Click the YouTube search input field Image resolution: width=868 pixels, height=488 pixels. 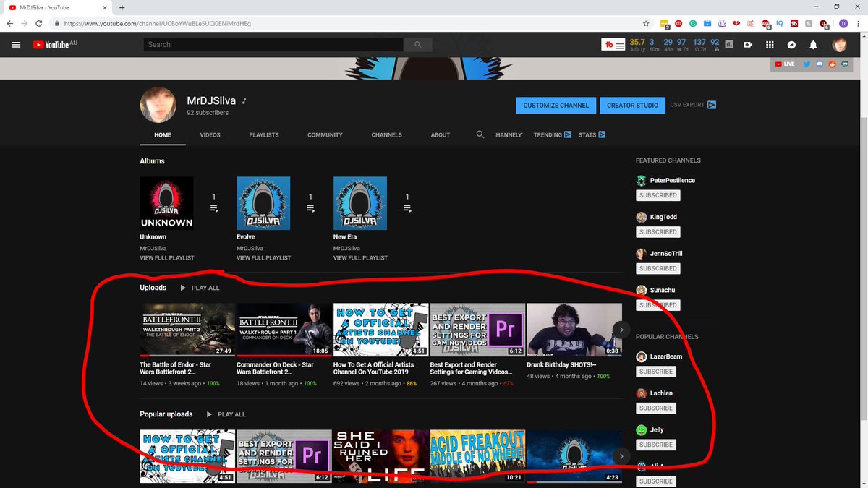[273, 45]
